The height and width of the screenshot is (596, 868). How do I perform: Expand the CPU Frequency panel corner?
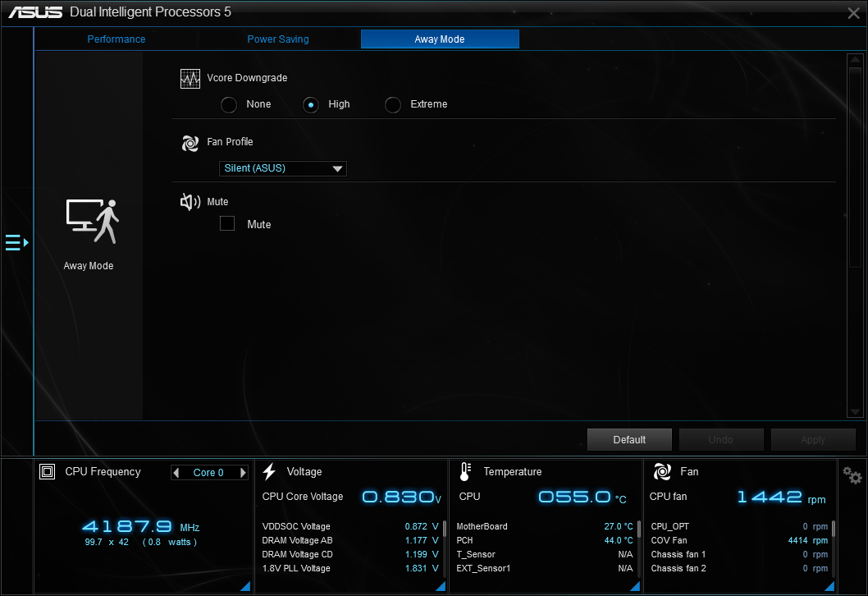[246, 587]
